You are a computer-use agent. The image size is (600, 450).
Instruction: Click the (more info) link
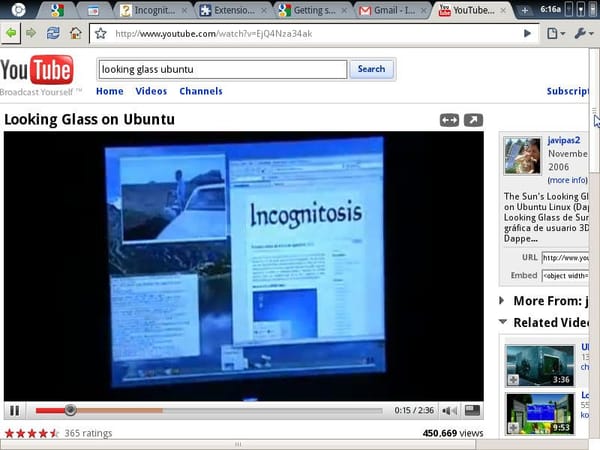click(567, 180)
